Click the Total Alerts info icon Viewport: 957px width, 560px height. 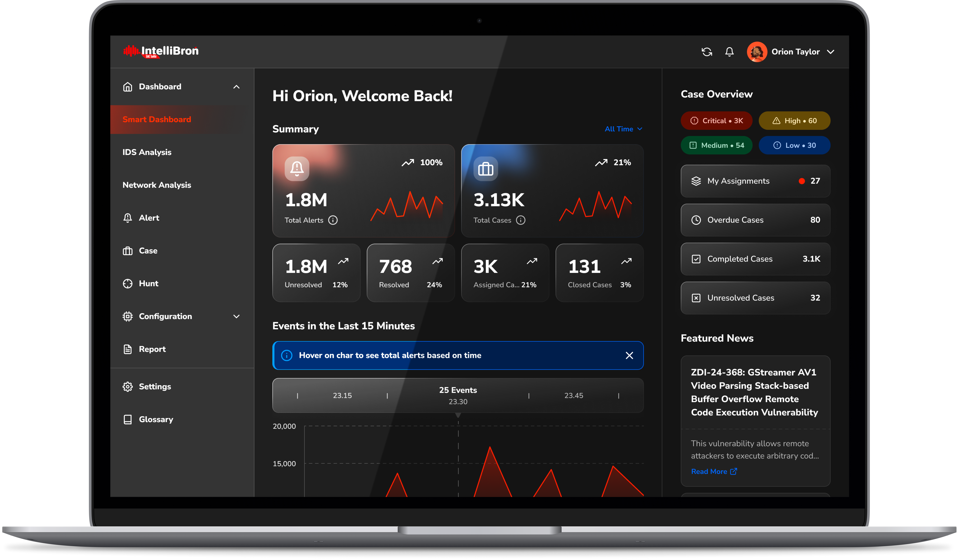333,220
